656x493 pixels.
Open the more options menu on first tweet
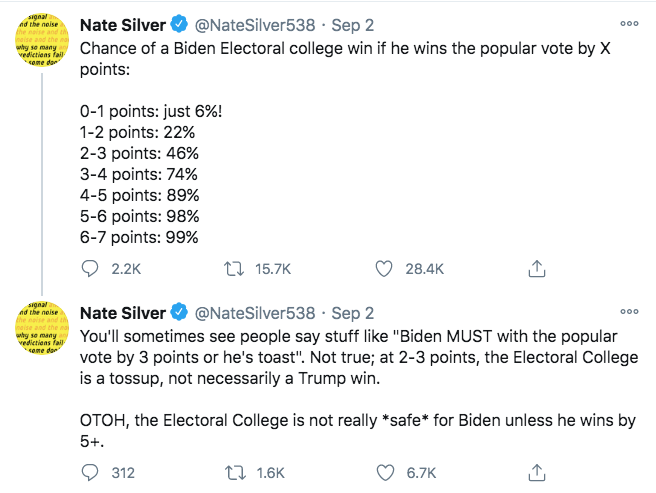click(x=629, y=23)
